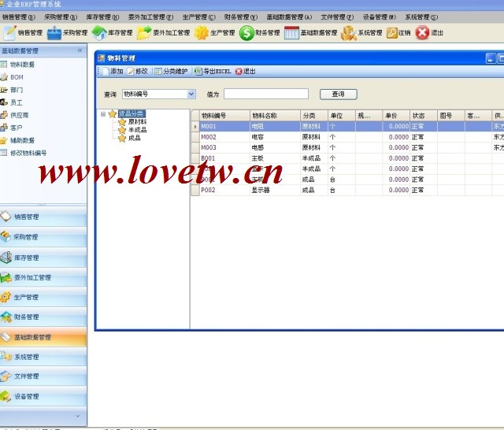The height and width of the screenshot is (430, 504).
Task: Open 设备管理(M) menu
Action: pos(380,17)
